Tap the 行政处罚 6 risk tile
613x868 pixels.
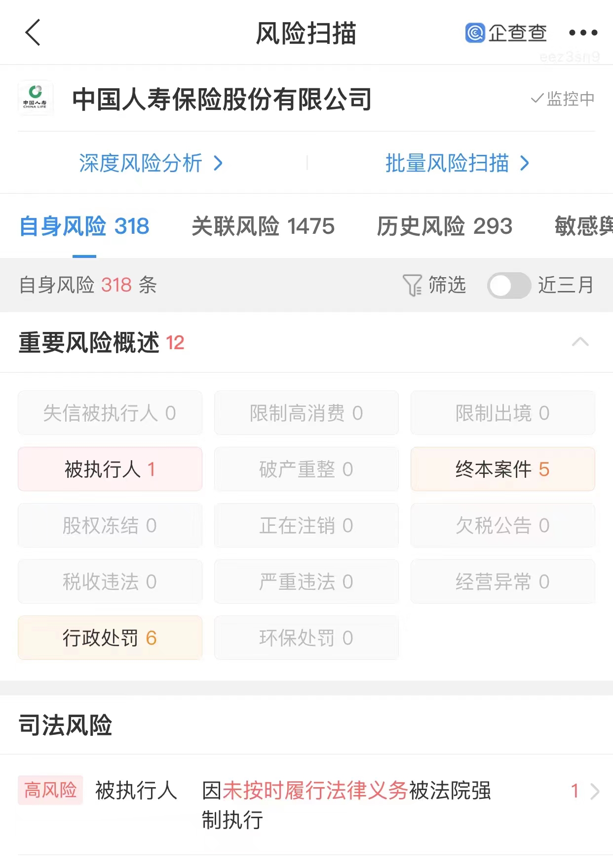(110, 638)
